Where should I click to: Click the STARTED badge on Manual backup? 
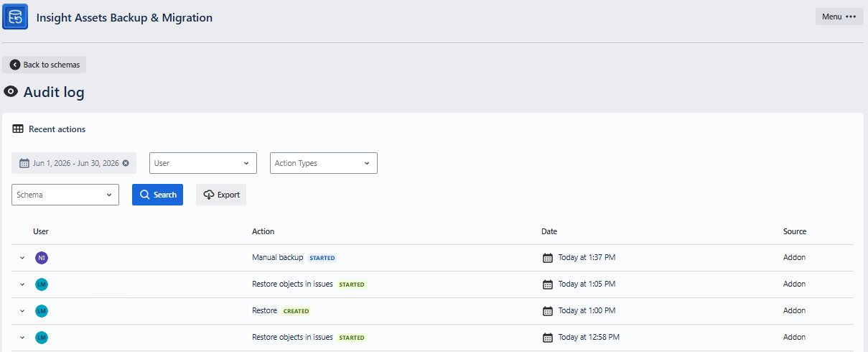(322, 258)
